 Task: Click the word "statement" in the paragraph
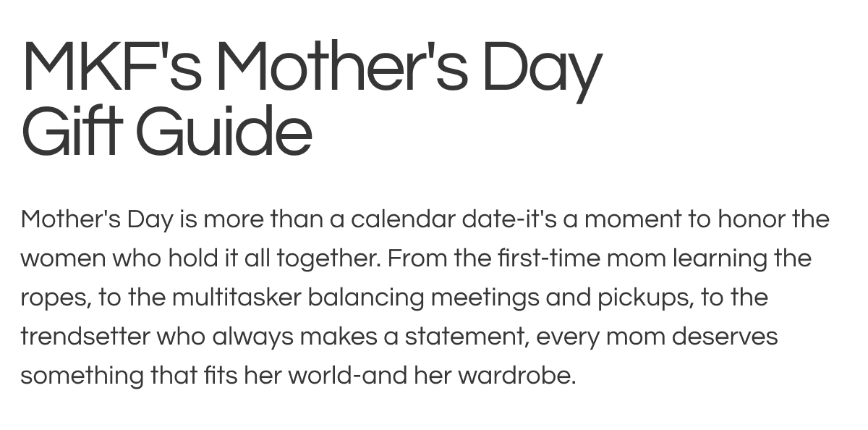pos(464,336)
